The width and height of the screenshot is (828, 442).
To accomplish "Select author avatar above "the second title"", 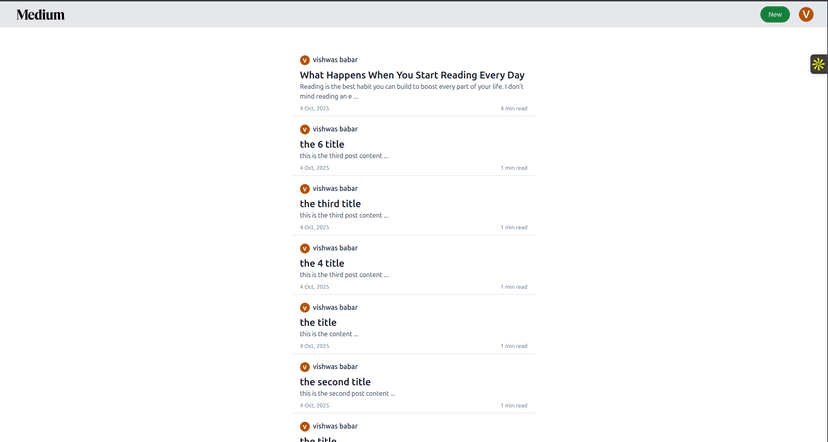I will tap(305, 367).
